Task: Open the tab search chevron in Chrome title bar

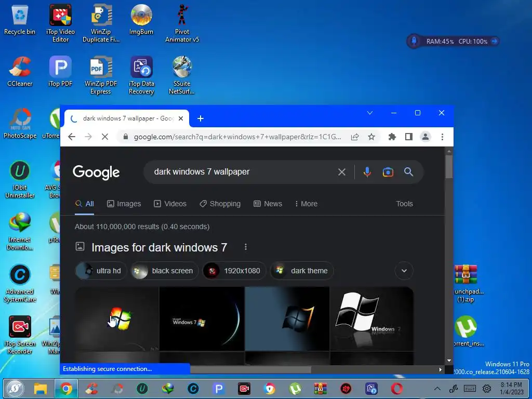Action: tap(370, 113)
